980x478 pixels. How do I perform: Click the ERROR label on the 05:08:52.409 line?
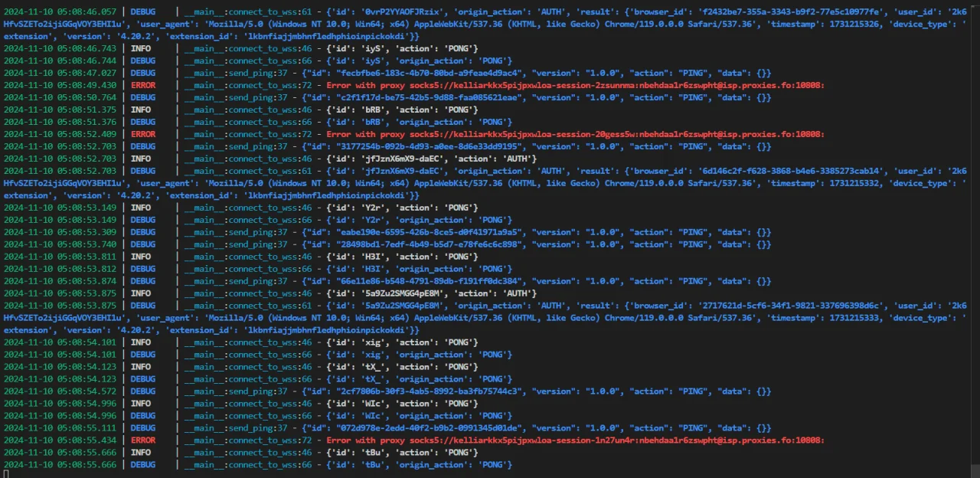(143, 134)
